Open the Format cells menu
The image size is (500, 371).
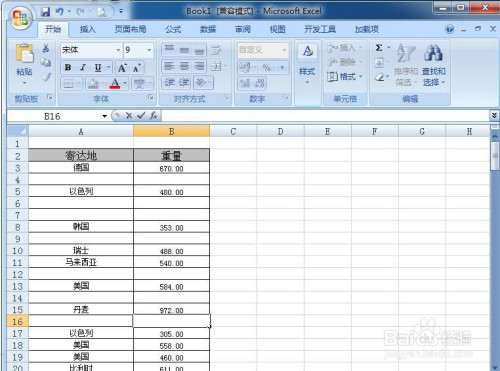click(x=345, y=77)
